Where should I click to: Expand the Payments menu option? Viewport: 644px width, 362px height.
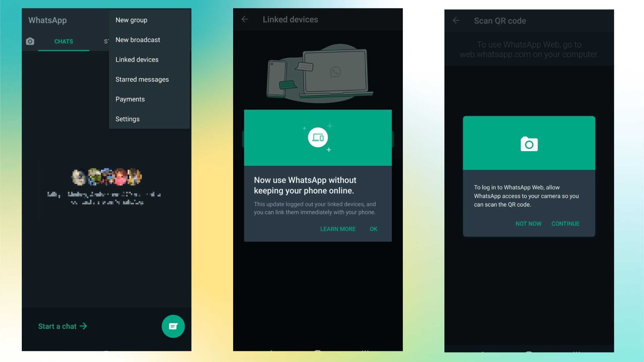click(130, 99)
